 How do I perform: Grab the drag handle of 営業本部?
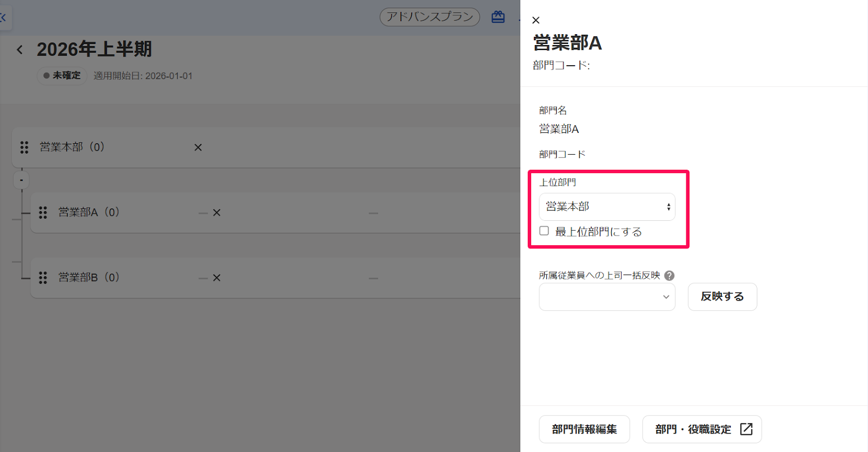click(x=24, y=148)
